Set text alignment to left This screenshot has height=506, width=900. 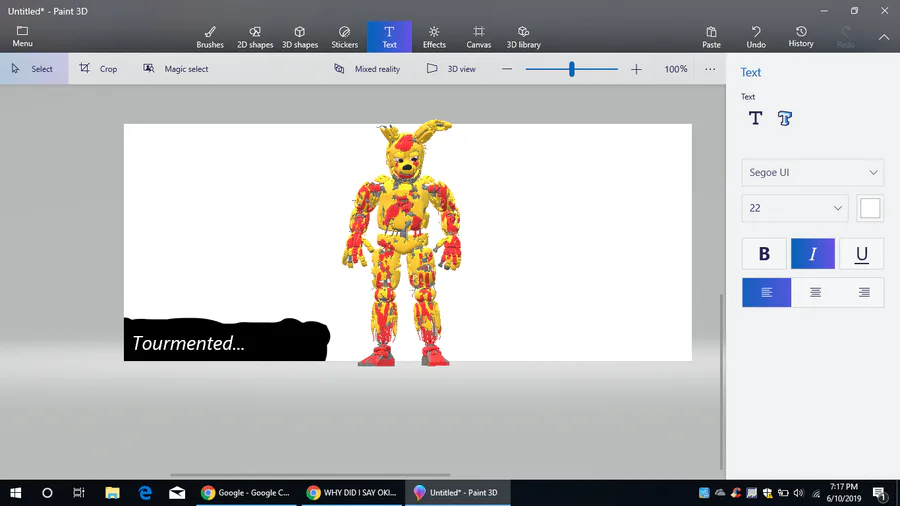click(766, 293)
